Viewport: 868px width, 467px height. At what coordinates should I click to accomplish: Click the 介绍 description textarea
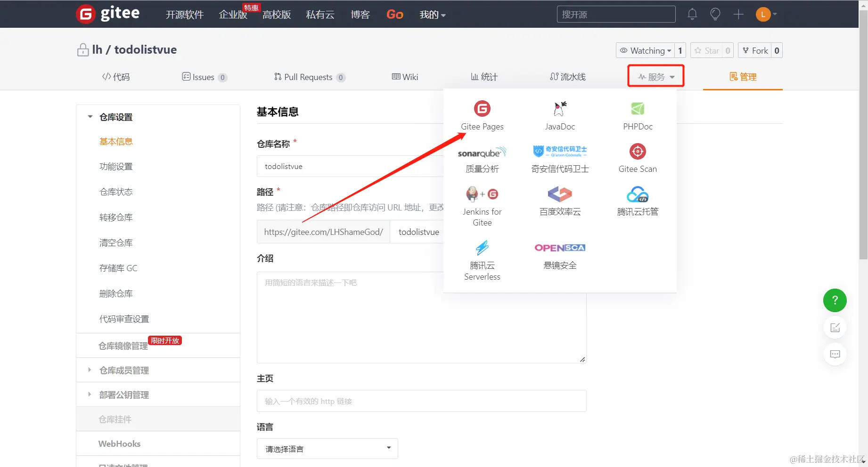[422, 317]
